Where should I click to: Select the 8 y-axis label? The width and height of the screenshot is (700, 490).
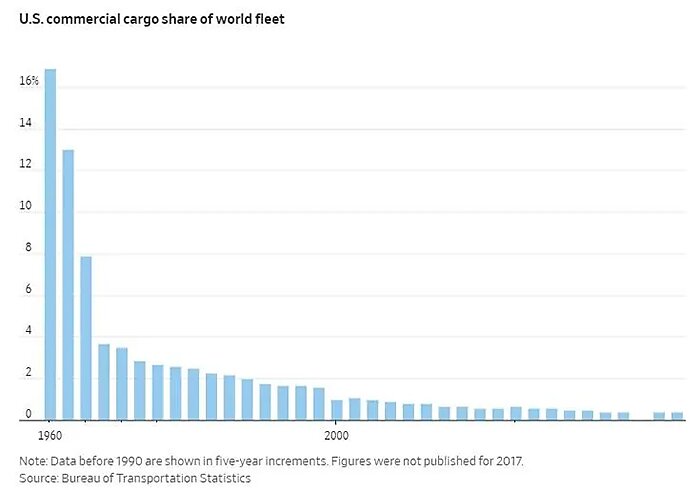(28, 249)
